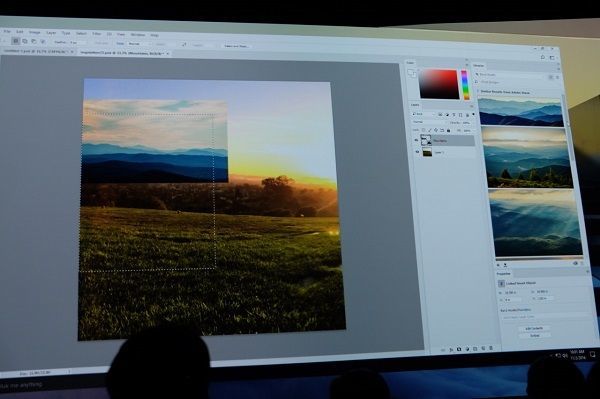The width and height of the screenshot is (600, 399).
Task: Delete layer using the trash icon
Action: (491, 348)
